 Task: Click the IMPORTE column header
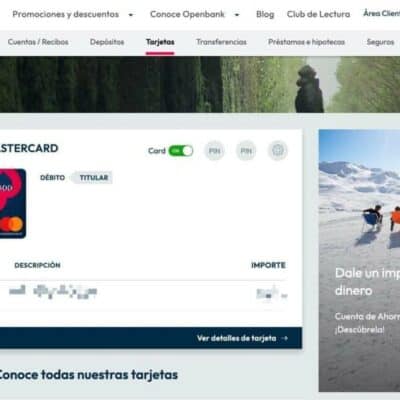268,265
